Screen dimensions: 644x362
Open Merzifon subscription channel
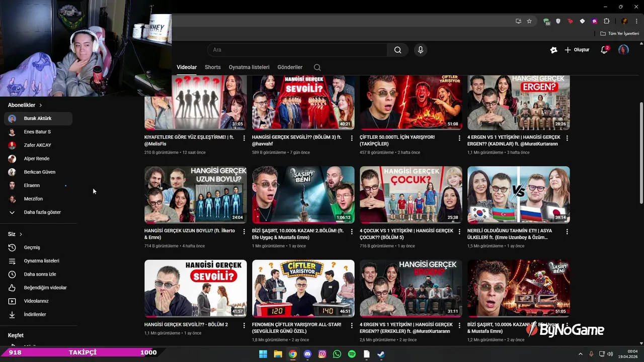click(38, 199)
